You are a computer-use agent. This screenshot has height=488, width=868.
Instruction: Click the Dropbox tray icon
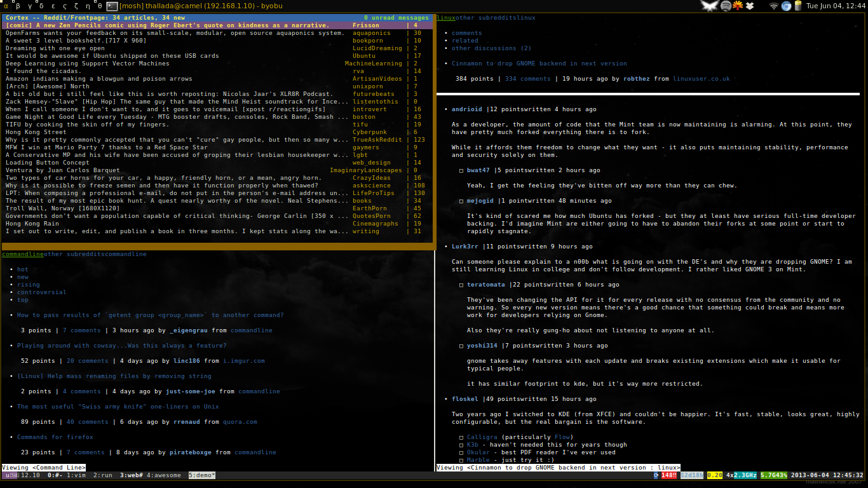(x=750, y=5)
